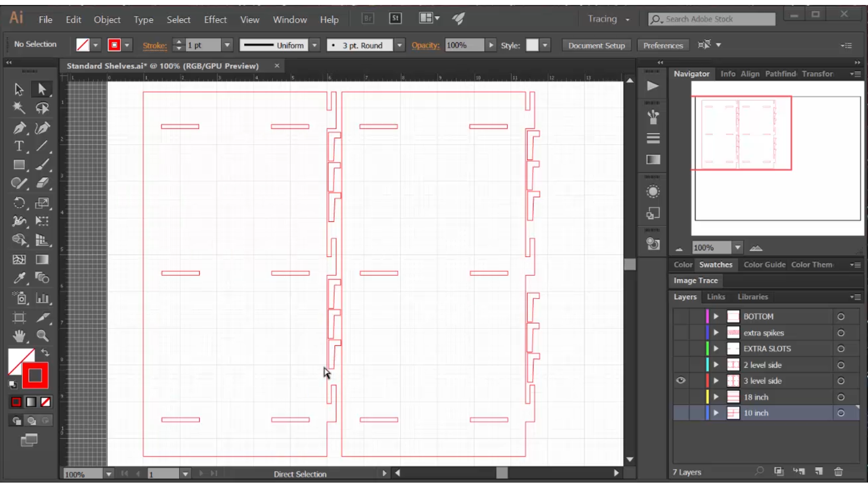Click the red stroke color swatch
The height and width of the screenshot is (488, 868).
coord(114,45)
